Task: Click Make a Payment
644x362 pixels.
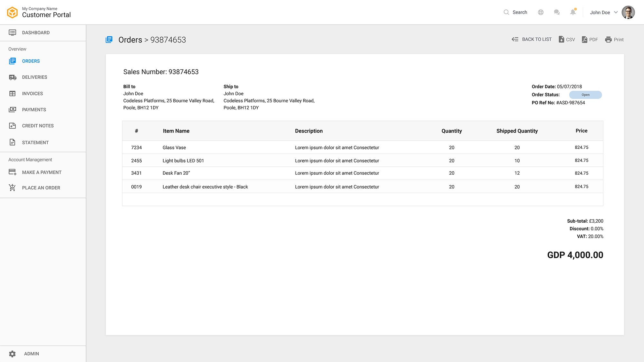Action: coord(42,172)
